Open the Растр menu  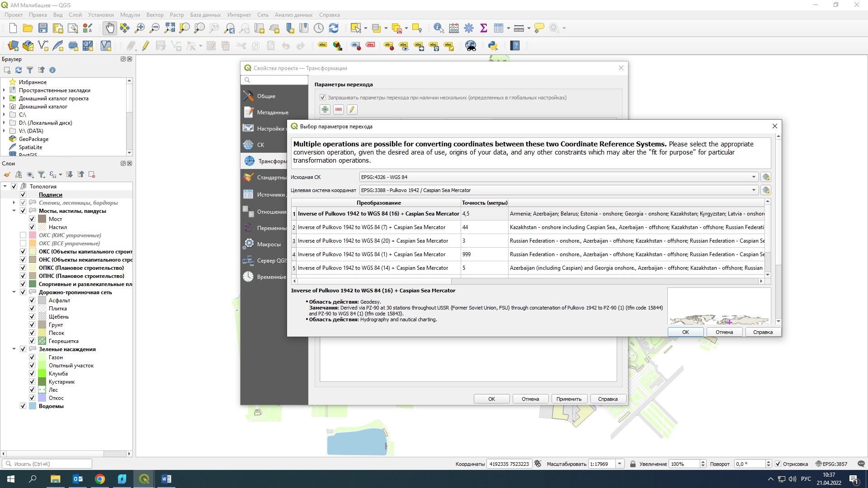[177, 15]
